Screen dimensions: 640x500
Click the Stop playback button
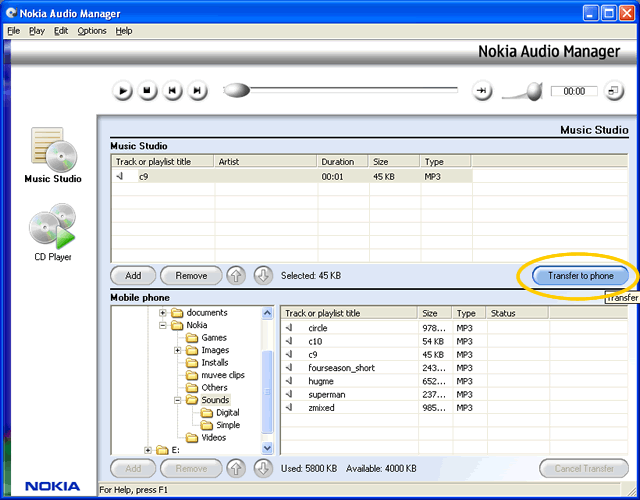[147, 91]
